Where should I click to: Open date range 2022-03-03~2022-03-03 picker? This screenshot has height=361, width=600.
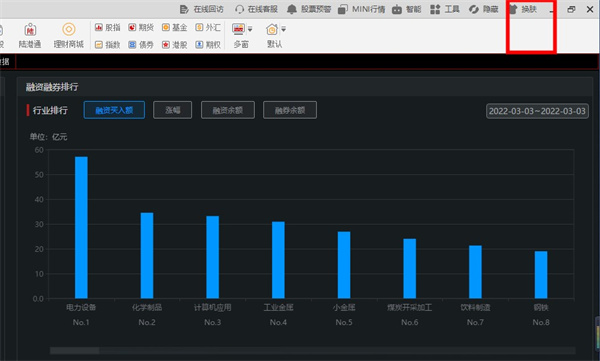point(537,111)
